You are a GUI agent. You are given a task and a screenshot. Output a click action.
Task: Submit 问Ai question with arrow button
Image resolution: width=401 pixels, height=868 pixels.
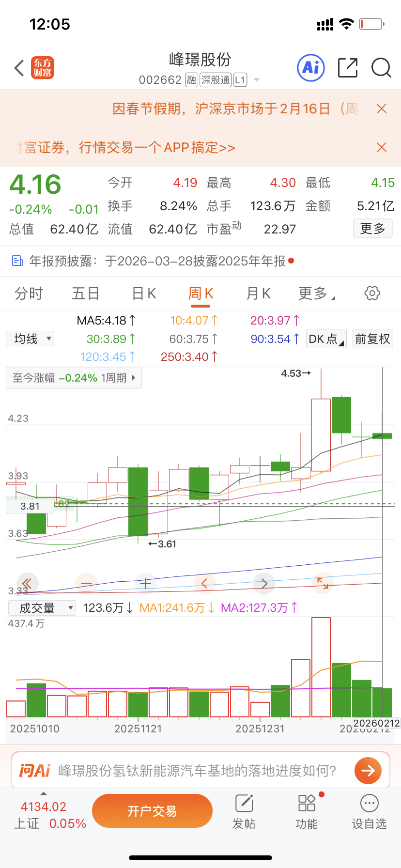coord(368,770)
